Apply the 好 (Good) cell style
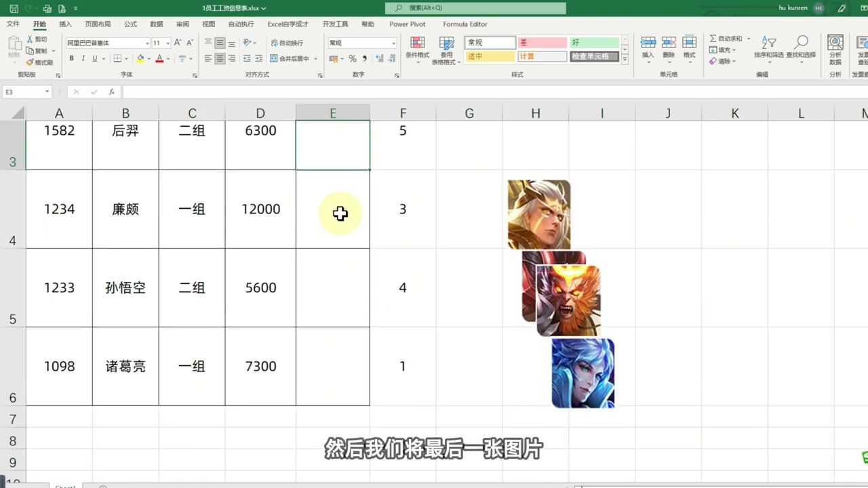This screenshot has height=488, width=868. (594, 43)
